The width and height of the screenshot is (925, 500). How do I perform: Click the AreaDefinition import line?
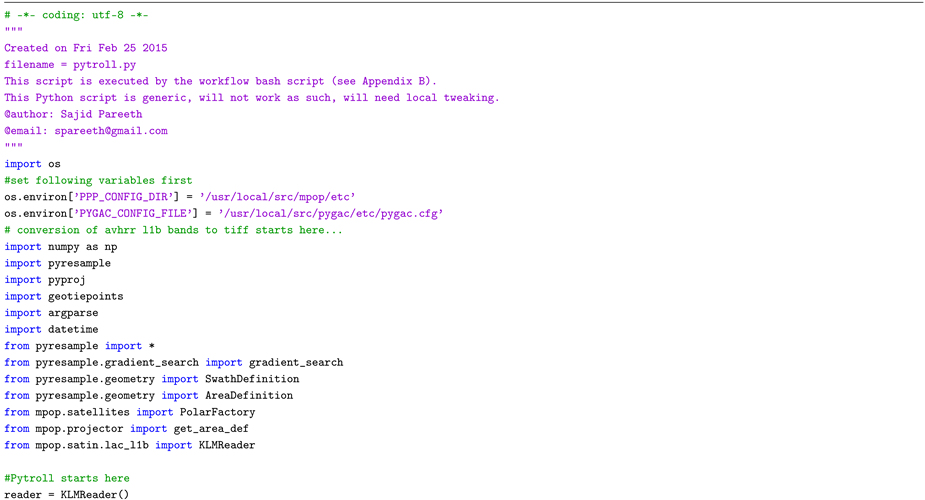[x=149, y=395]
